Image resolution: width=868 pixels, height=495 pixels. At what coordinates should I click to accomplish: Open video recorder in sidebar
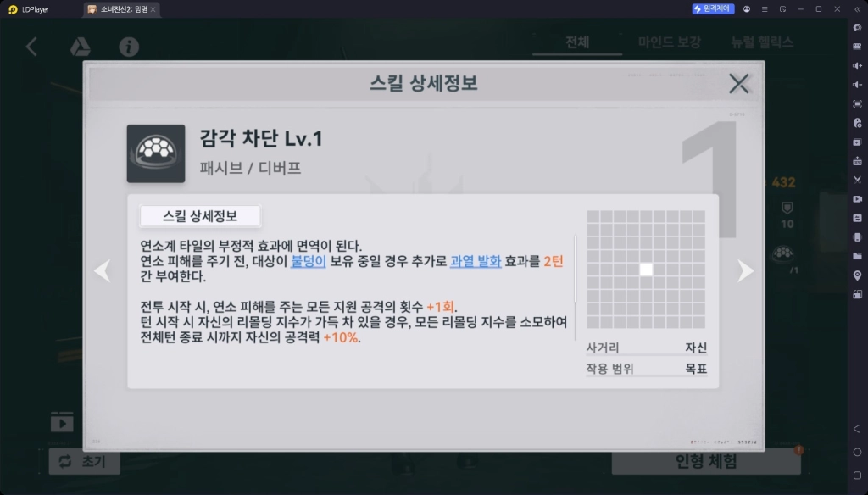[x=857, y=198]
